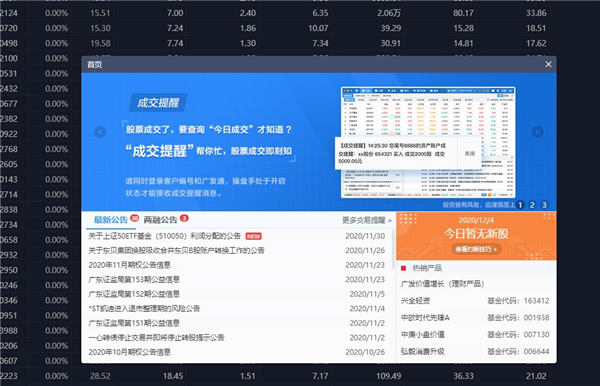Open 兴全轻资 fund row
Screen dimensions: 600x386
coord(475,301)
